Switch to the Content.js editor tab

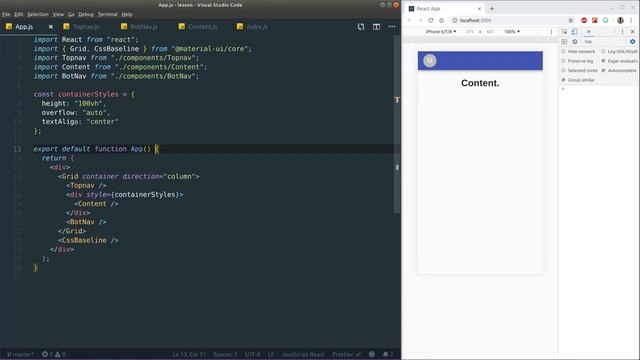pyautogui.click(x=202, y=27)
